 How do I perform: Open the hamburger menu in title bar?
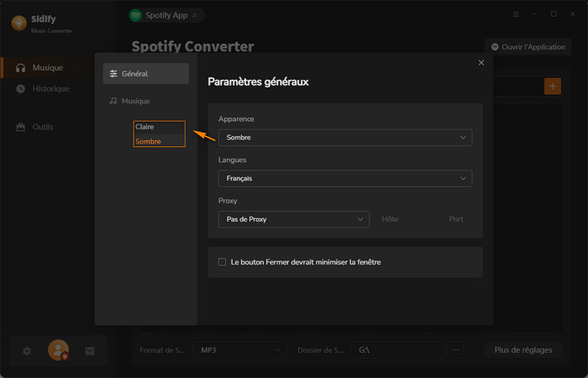point(516,14)
